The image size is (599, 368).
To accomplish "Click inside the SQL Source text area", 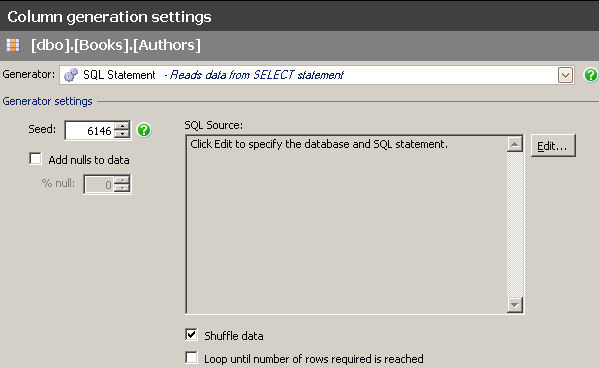I will pos(346,224).
